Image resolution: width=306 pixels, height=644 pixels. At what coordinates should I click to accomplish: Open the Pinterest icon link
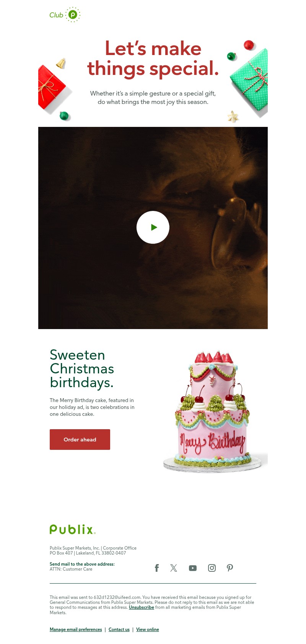[230, 568]
